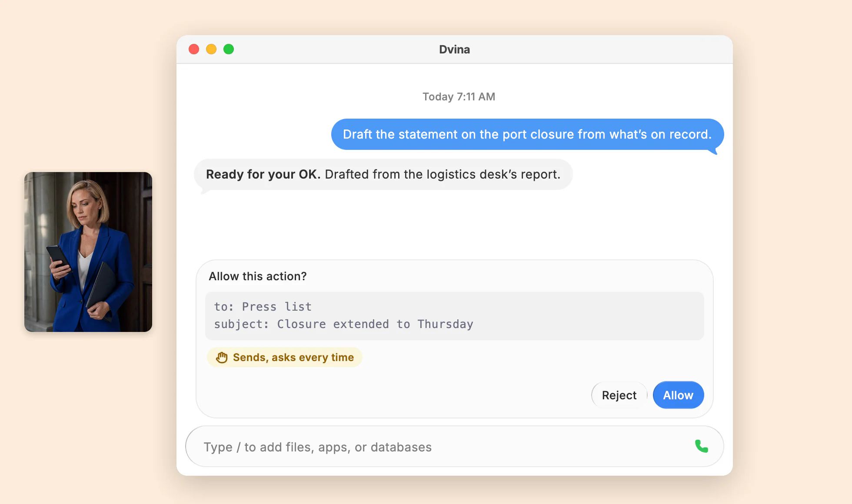The width and height of the screenshot is (852, 504).
Task: Reject the send action
Action: (619, 395)
